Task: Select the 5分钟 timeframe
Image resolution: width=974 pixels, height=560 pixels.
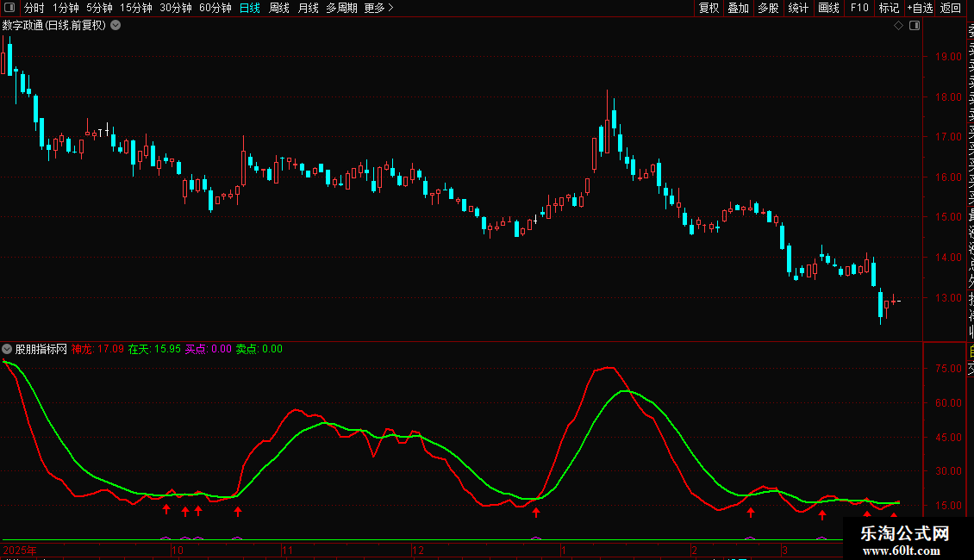Action: [99, 8]
